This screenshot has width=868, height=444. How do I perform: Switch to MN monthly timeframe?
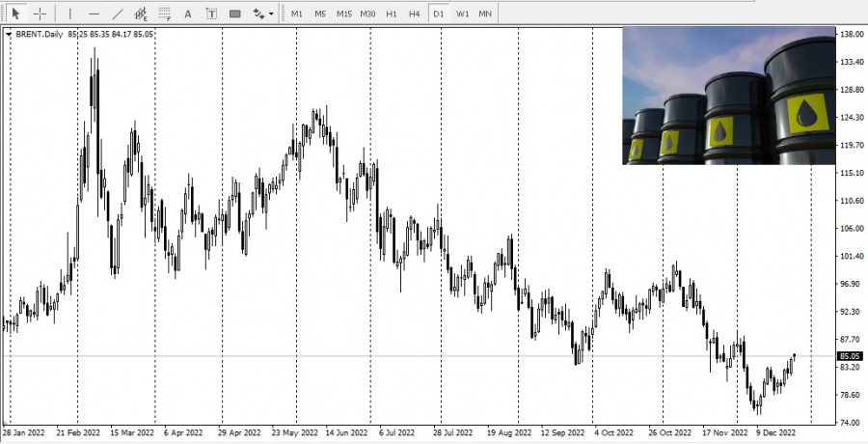coord(485,14)
